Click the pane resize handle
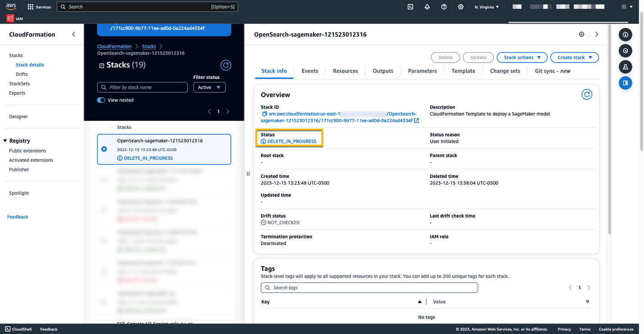The width and height of the screenshot is (644, 334). coord(248,174)
